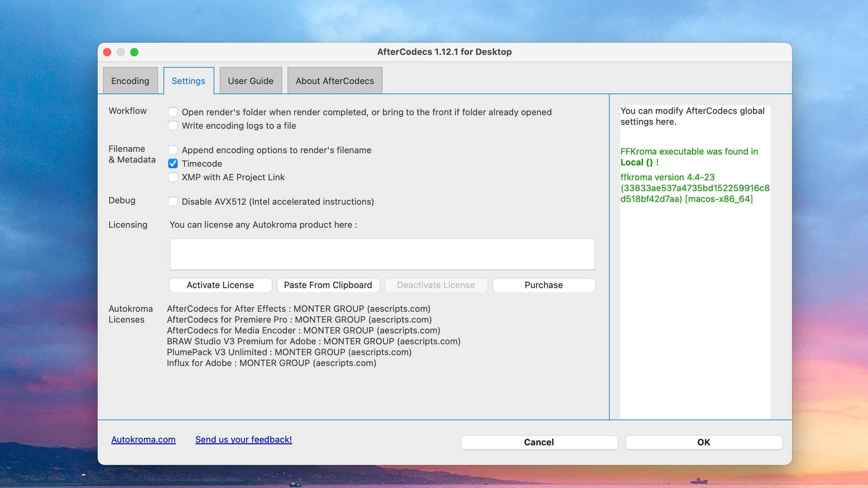Confirm settings with the OK button
The width and height of the screenshot is (868, 488).
(703, 442)
